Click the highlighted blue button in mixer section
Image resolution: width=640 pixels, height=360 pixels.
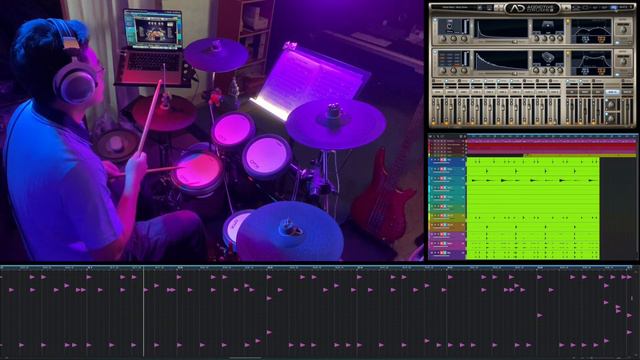[x=613, y=92]
